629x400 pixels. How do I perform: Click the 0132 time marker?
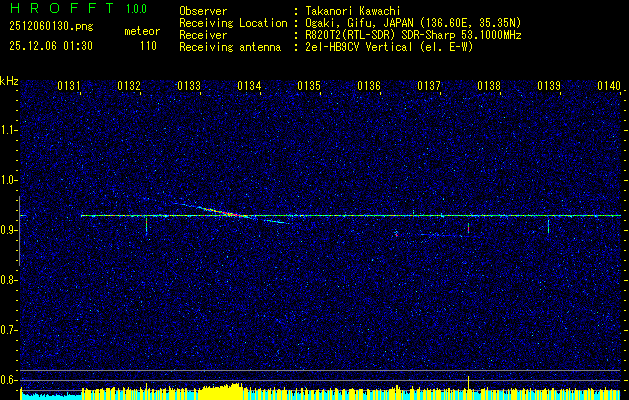point(129,85)
